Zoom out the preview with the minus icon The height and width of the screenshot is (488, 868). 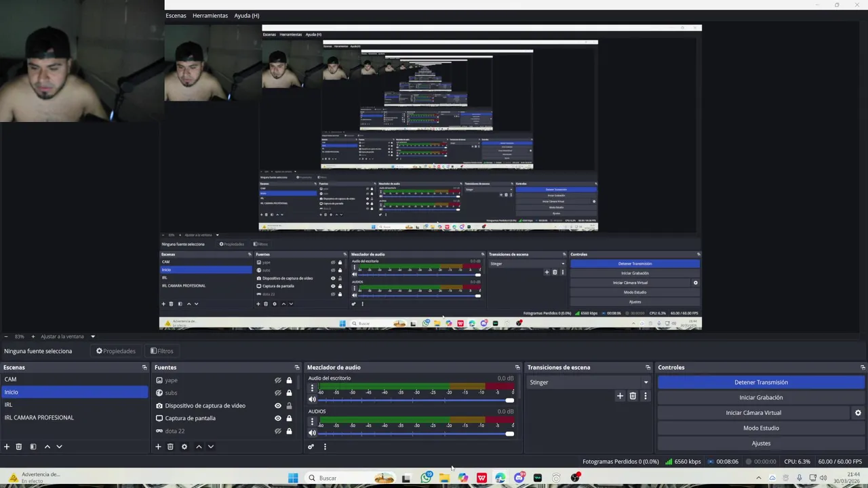[6, 336]
